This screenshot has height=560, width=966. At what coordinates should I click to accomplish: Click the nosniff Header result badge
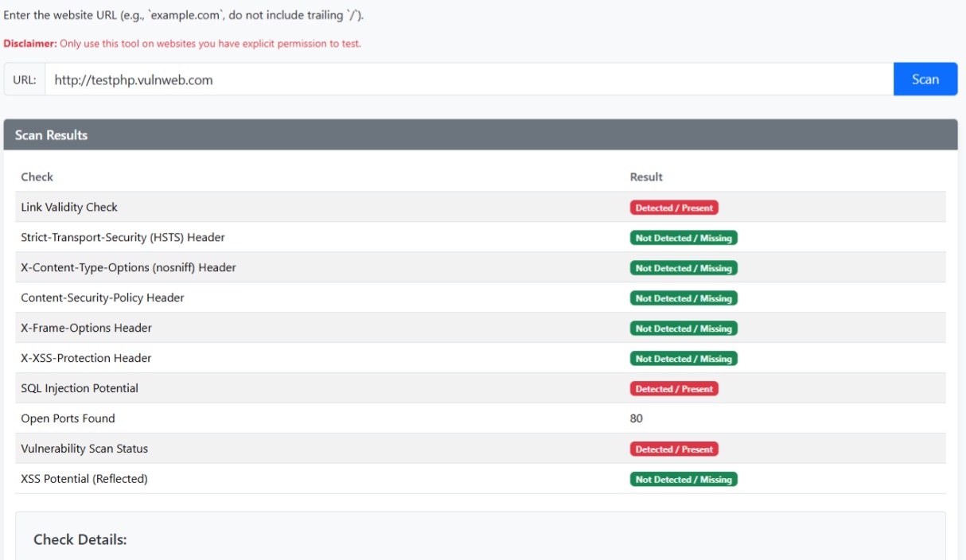pyautogui.click(x=684, y=268)
